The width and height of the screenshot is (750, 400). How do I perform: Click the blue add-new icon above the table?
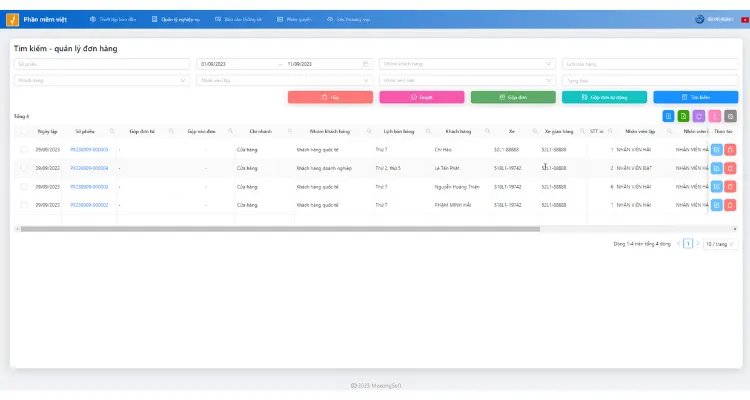click(668, 116)
